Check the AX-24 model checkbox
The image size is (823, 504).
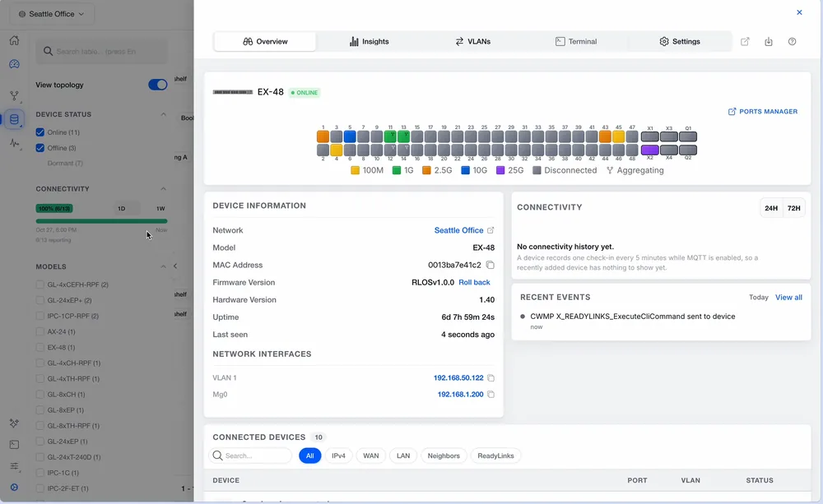pyautogui.click(x=40, y=331)
